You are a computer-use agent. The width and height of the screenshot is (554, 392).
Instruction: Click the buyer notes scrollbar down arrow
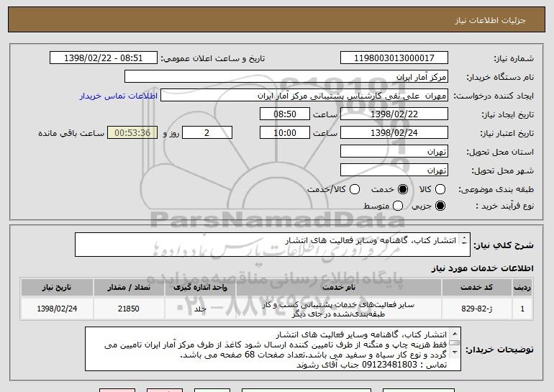(x=455, y=352)
